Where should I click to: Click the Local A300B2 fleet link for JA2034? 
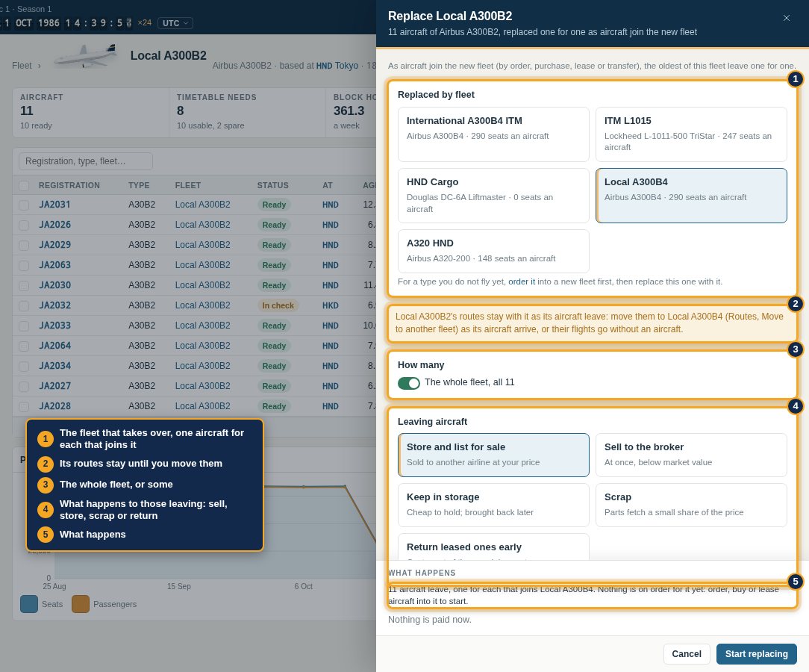(x=203, y=366)
